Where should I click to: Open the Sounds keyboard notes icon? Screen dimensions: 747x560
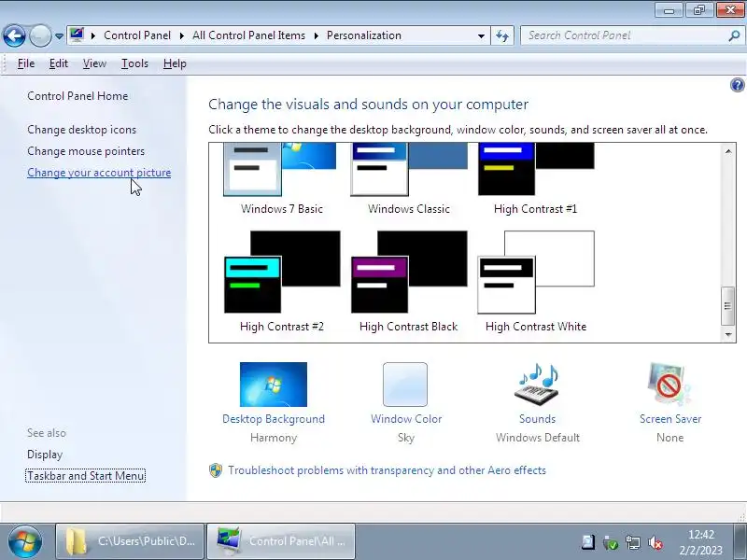coord(537,385)
